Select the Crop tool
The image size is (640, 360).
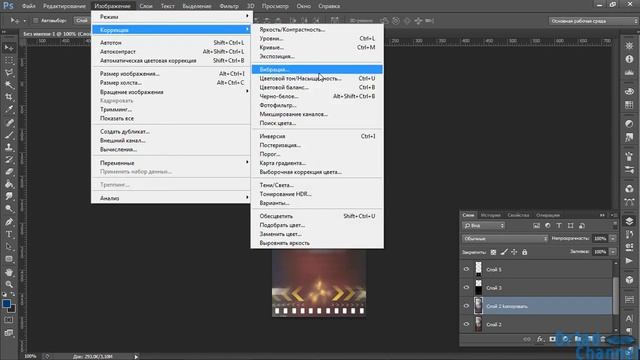[x=9, y=97]
